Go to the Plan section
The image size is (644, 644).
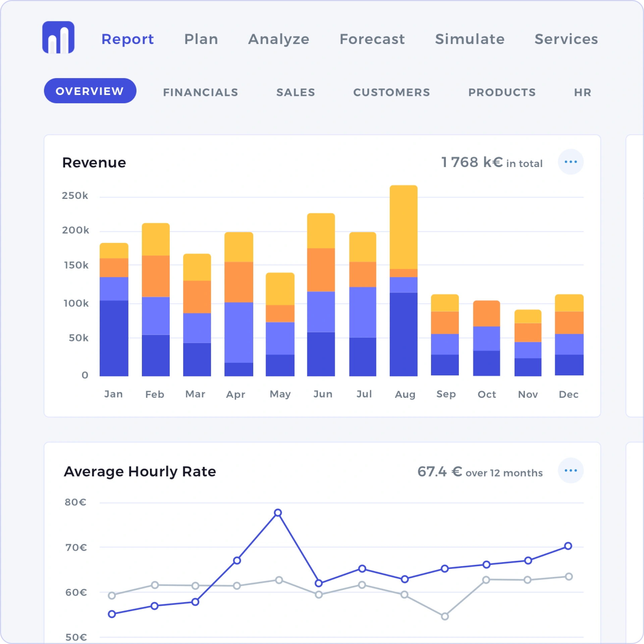pos(201,39)
